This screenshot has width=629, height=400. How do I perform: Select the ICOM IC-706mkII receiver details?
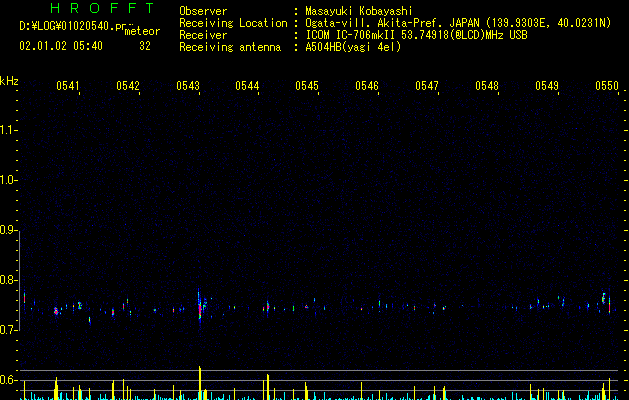(x=416, y=35)
